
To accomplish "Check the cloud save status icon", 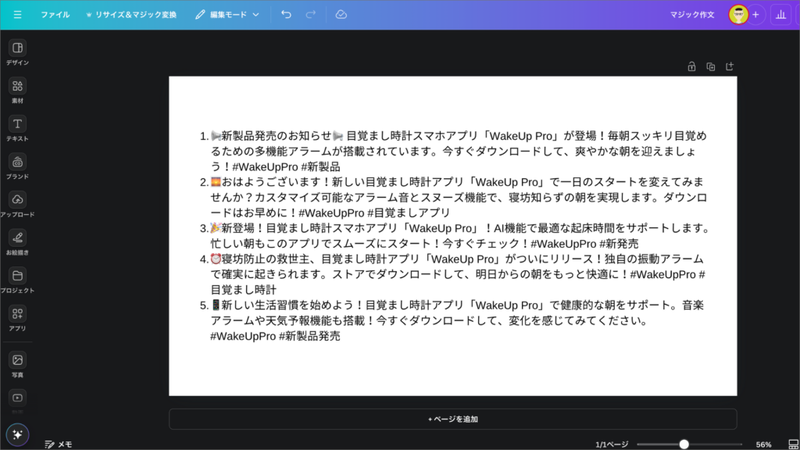I will point(341,15).
